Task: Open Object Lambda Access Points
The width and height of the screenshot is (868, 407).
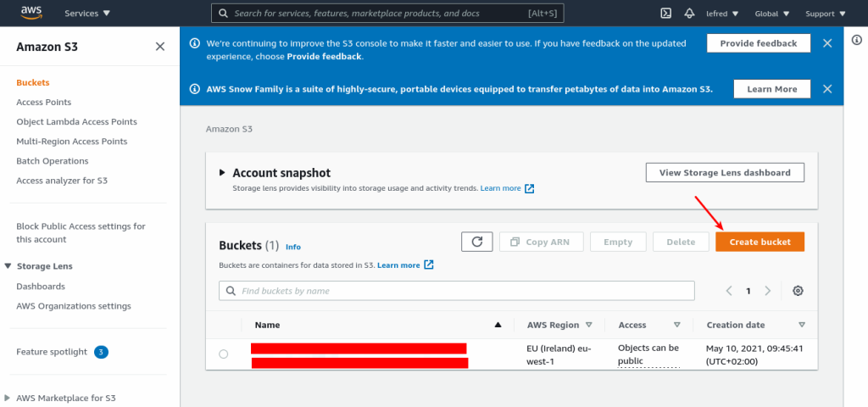Action: (x=76, y=122)
